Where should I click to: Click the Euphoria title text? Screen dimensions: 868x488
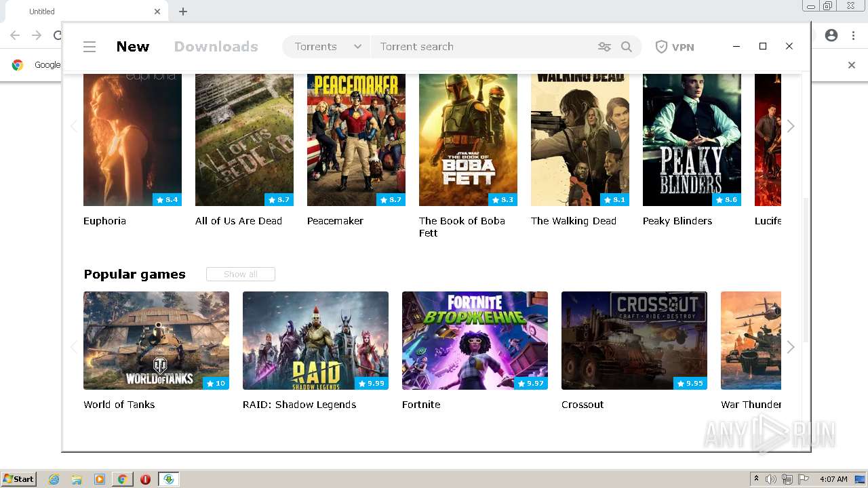tap(104, 221)
